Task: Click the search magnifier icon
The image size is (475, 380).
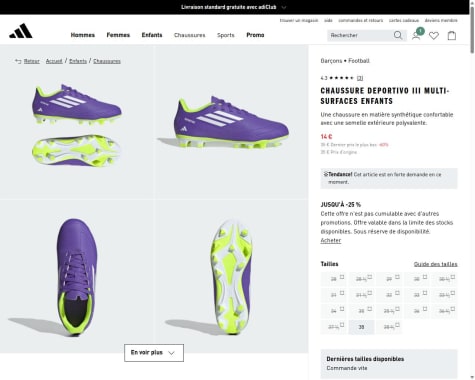Action: click(x=398, y=35)
